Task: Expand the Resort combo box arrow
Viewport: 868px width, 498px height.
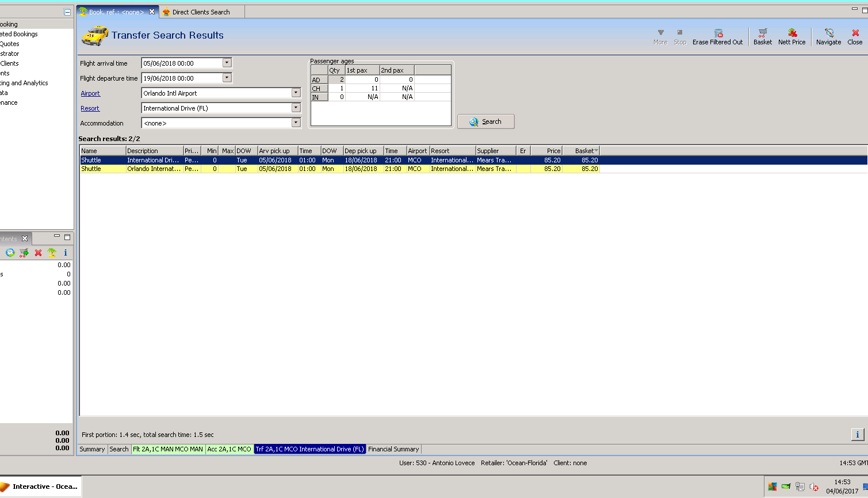Action: coord(296,108)
